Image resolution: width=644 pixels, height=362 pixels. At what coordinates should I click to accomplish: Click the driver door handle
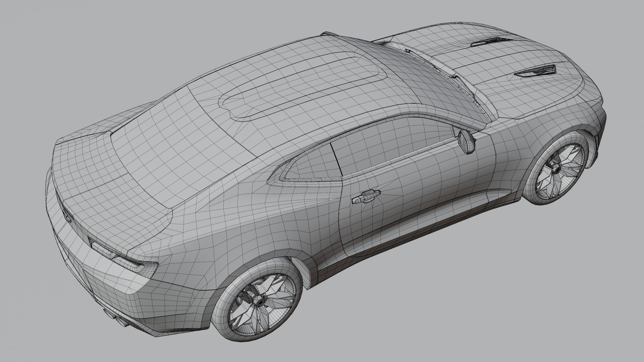pyautogui.click(x=366, y=196)
